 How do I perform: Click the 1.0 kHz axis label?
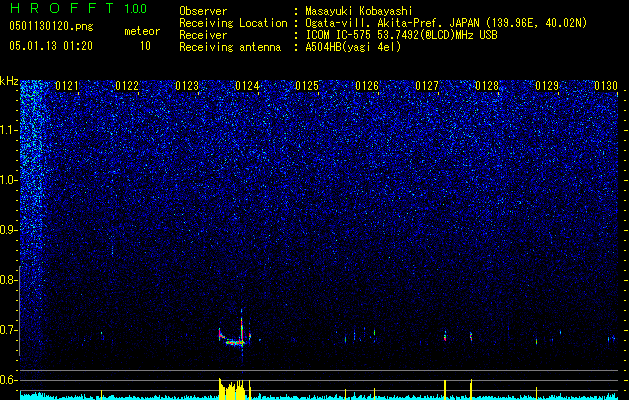pos(8,180)
